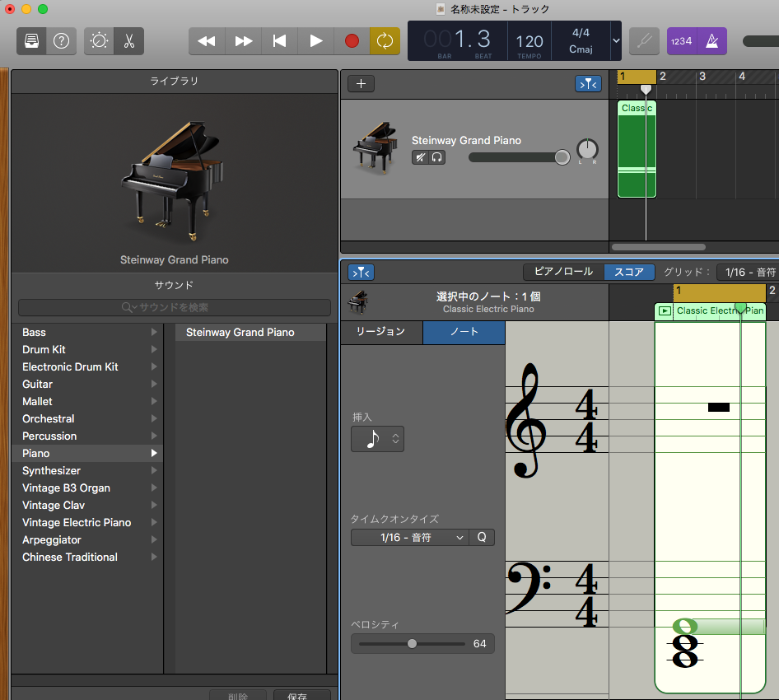Click the large grand piano image in library
The height and width of the screenshot is (700, 779).
click(x=173, y=180)
